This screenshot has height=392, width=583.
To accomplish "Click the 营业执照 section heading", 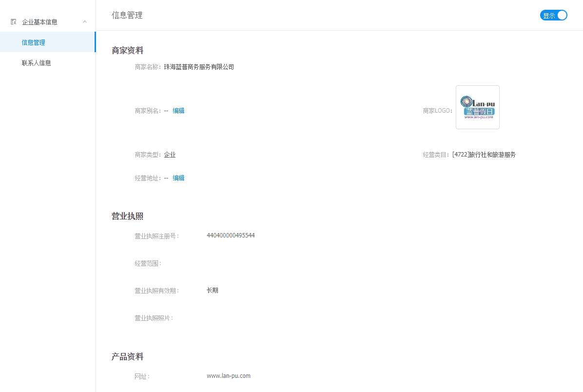I will 128,216.
